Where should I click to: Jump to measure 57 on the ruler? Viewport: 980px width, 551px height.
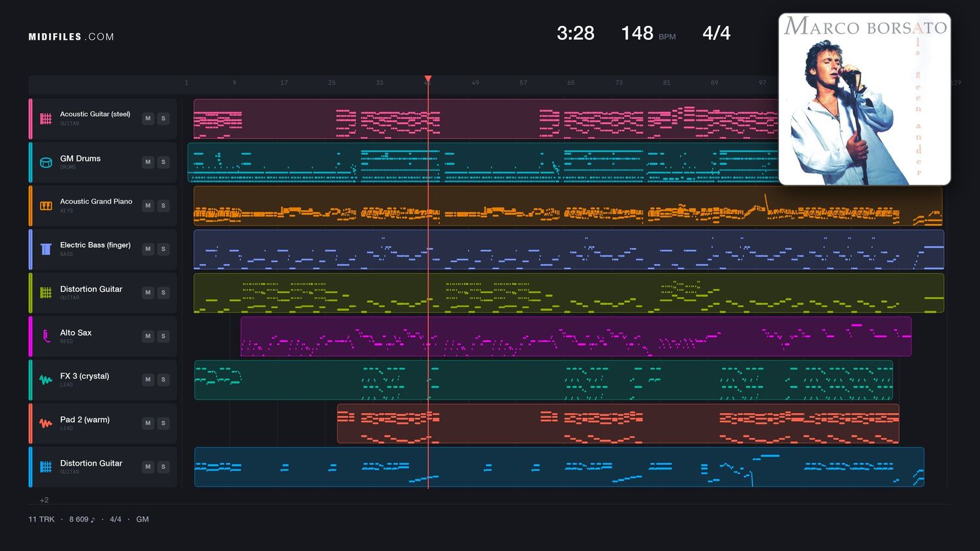[523, 83]
